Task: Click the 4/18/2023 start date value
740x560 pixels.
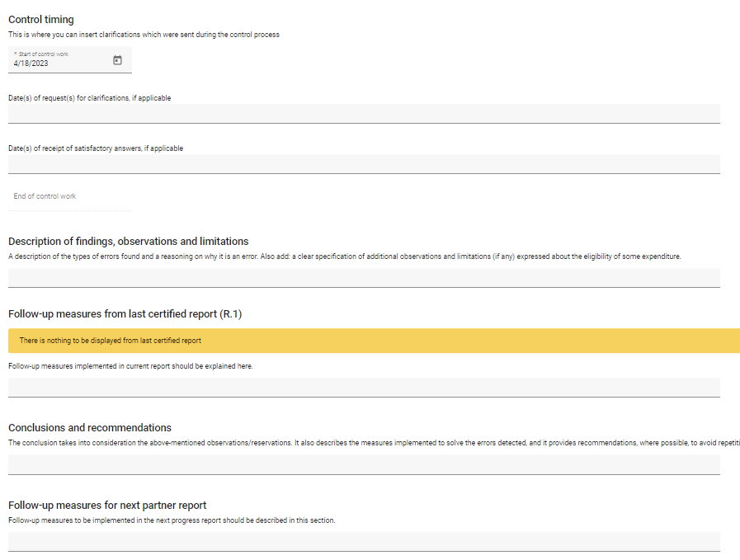Action: click(x=31, y=64)
